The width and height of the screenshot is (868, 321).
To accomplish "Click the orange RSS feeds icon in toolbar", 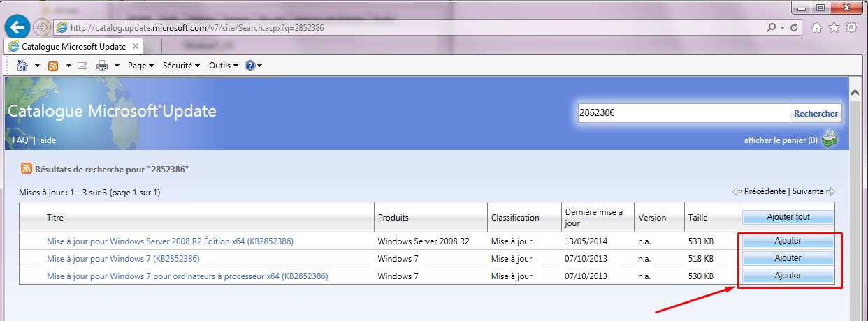I will (53, 66).
